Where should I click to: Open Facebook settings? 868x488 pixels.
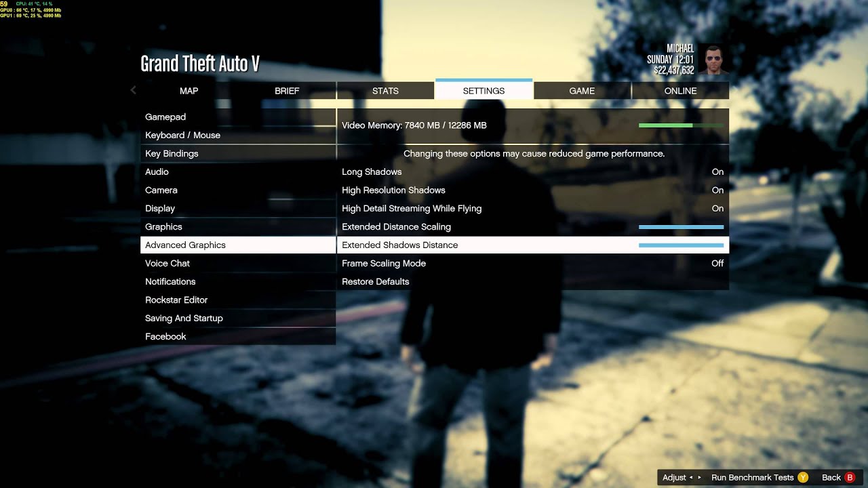pos(238,337)
